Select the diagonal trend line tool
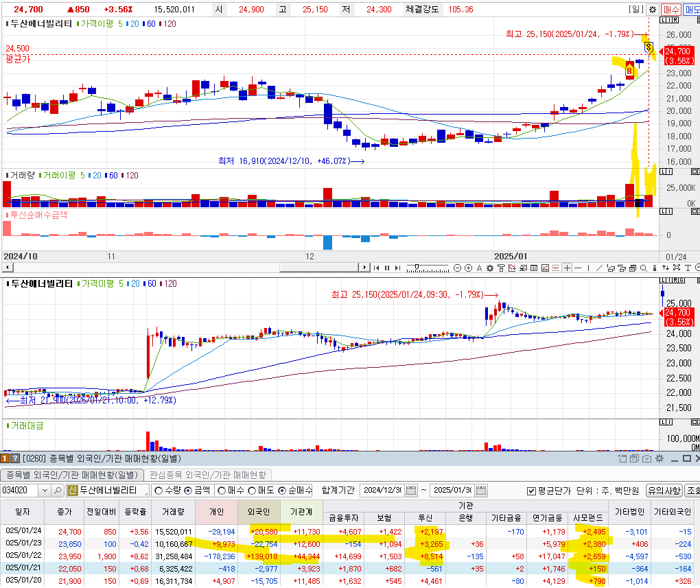The width and height of the screenshot is (700, 588). (599, 268)
